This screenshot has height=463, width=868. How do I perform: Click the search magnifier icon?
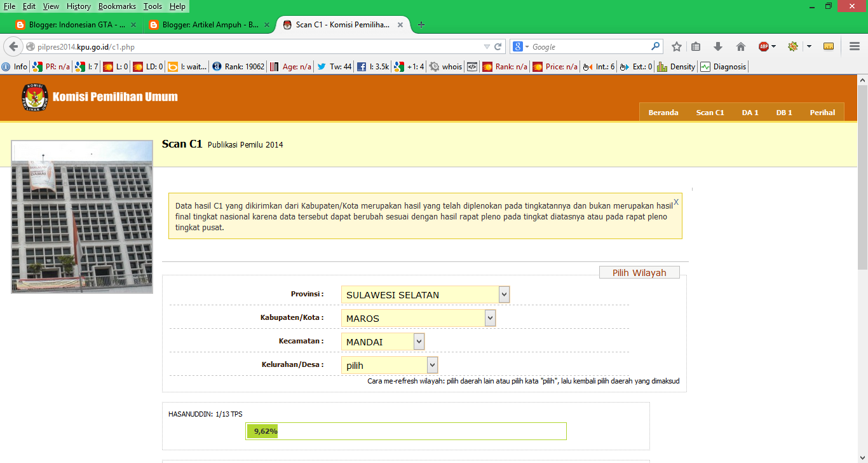(655, 46)
